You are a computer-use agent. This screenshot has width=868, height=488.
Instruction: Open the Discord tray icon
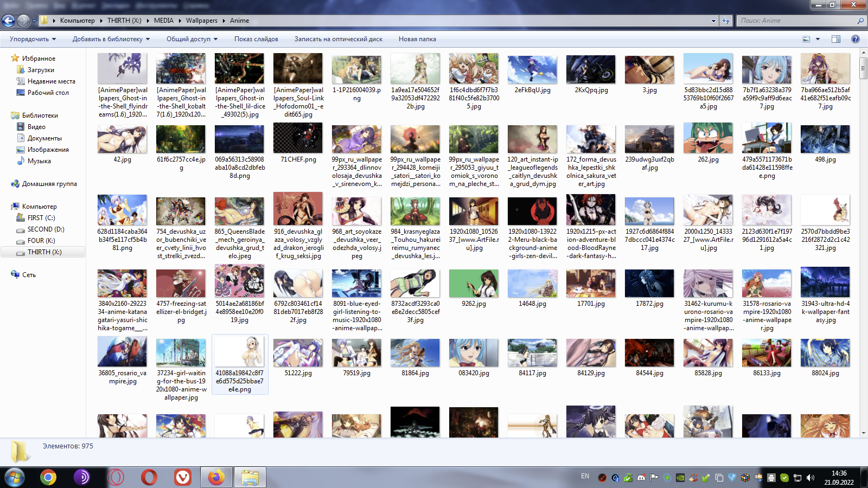coord(641,478)
